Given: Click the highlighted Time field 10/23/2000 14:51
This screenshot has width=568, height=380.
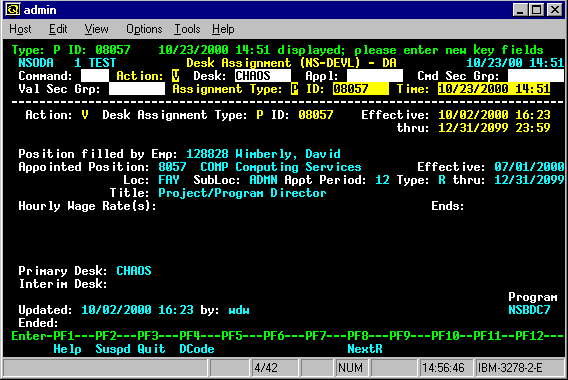Looking at the screenshot, I should tap(494, 89).
